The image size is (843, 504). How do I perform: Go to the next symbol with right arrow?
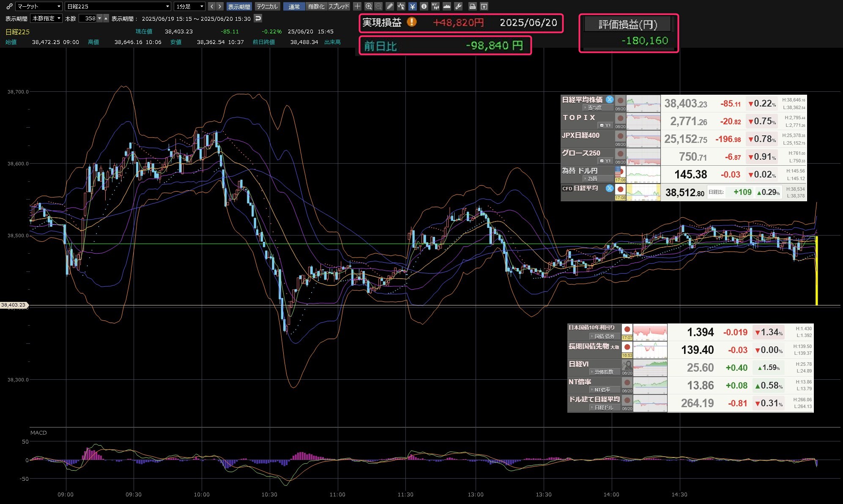219,6
